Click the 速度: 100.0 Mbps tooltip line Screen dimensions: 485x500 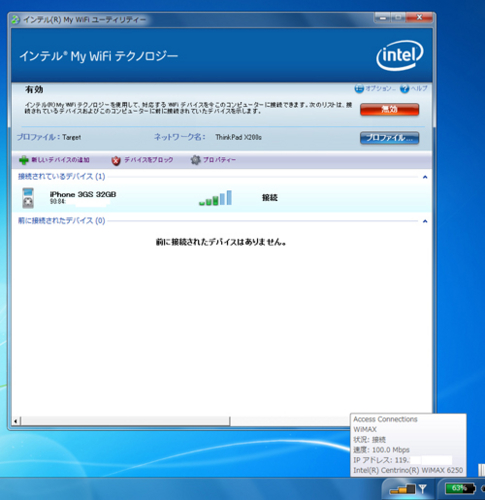point(381,450)
